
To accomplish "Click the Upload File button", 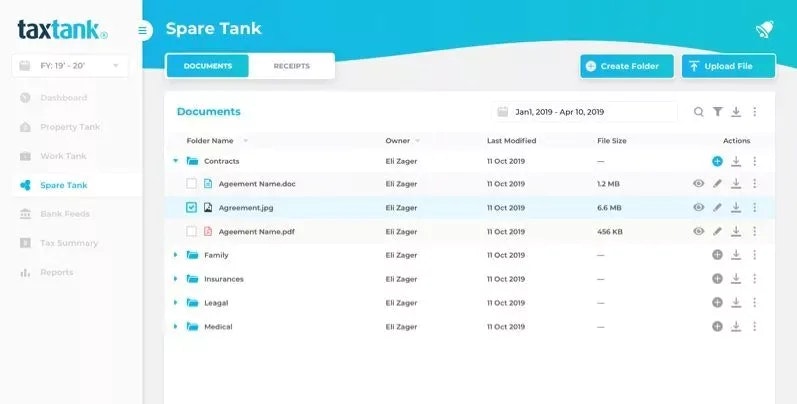I will [728, 66].
